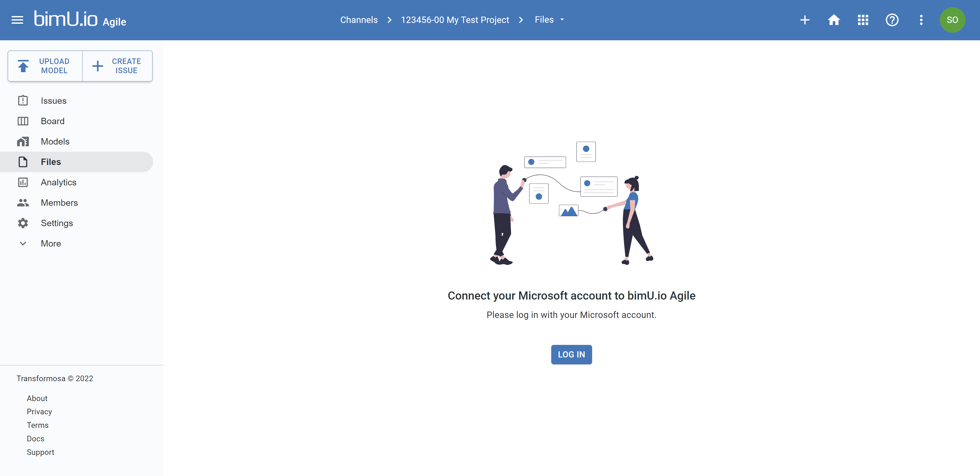The image size is (980, 476).
Task: Click the 'Connect your Microsoft account' heading
Action: pyautogui.click(x=571, y=295)
